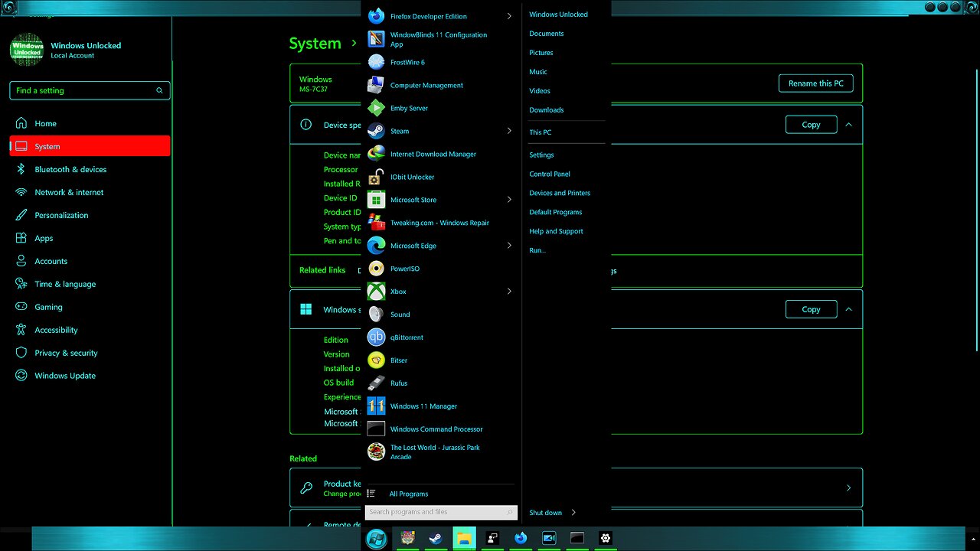Click the Settings gear on the taskbar
980x551 pixels.
tap(606, 538)
